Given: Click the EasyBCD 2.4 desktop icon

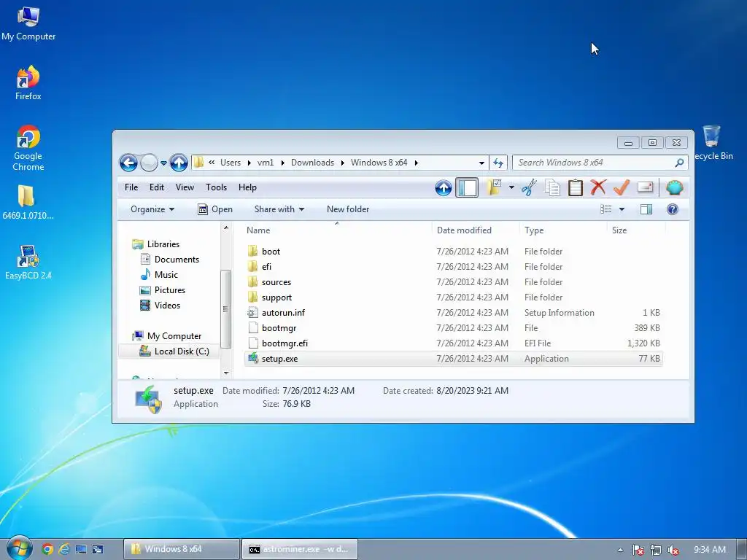Looking at the screenshot, I should pyautogui.click(x=28, y=262).
